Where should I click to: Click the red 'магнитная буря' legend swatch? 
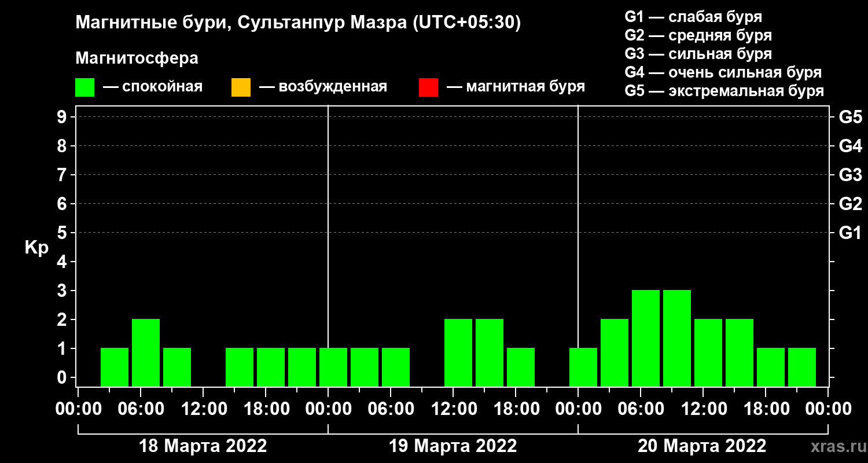pyautogui.click(x=428, y=87)
